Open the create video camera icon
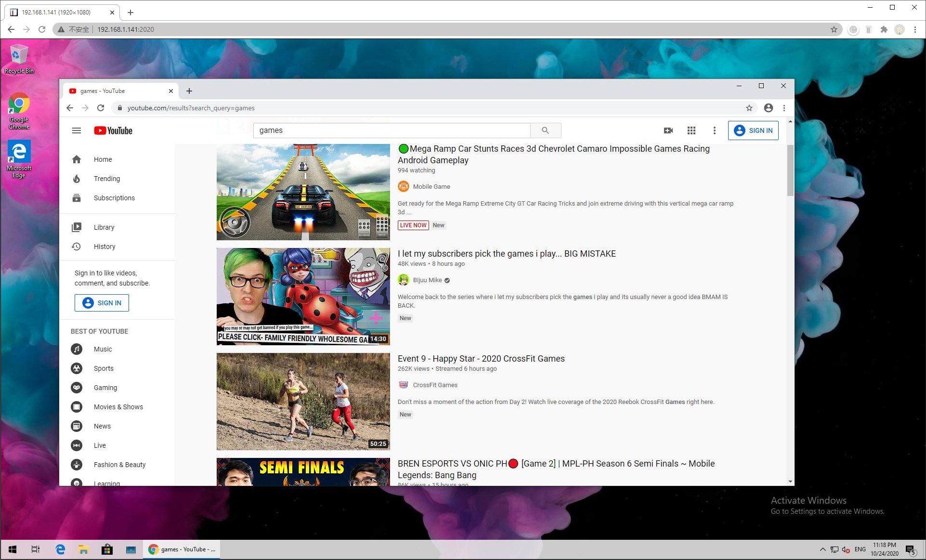 pyautogui.click(x=668, y=130)
